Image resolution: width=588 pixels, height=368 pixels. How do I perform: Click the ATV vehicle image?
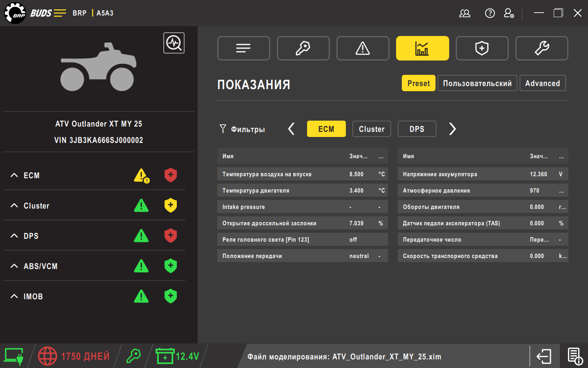tap(98, 67)
